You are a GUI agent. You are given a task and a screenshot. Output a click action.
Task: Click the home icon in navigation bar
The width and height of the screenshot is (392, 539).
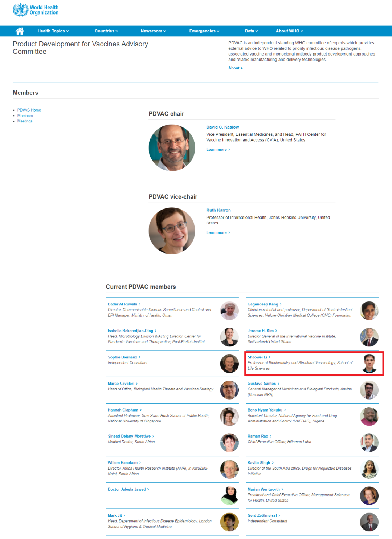click(x=20, y=31)
